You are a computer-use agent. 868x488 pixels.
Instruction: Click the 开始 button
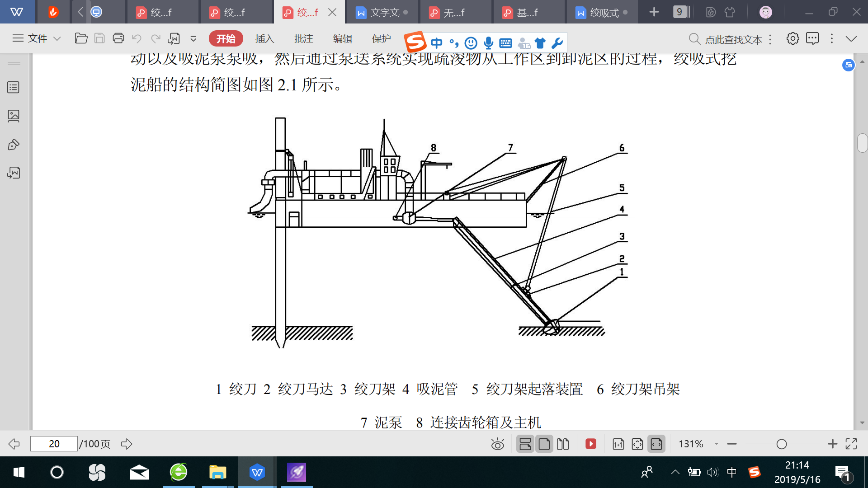pyautogui.click(x=226, y=38)
